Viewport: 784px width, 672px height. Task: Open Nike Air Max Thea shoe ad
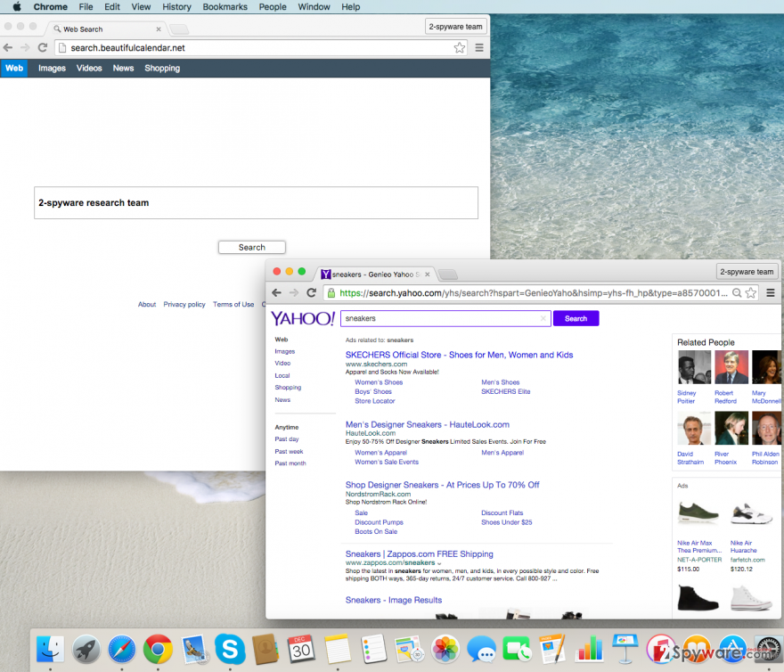coord(698,514)
